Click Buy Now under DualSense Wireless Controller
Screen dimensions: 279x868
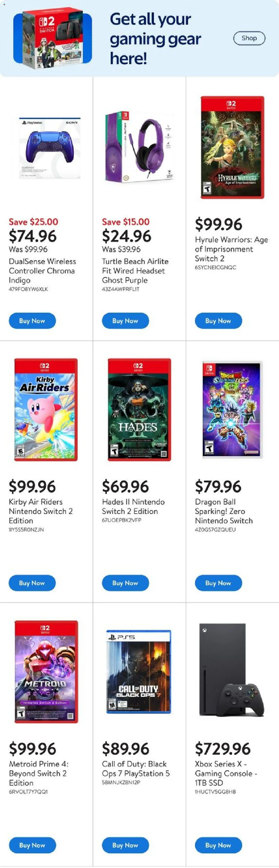[x=32, y=321]
